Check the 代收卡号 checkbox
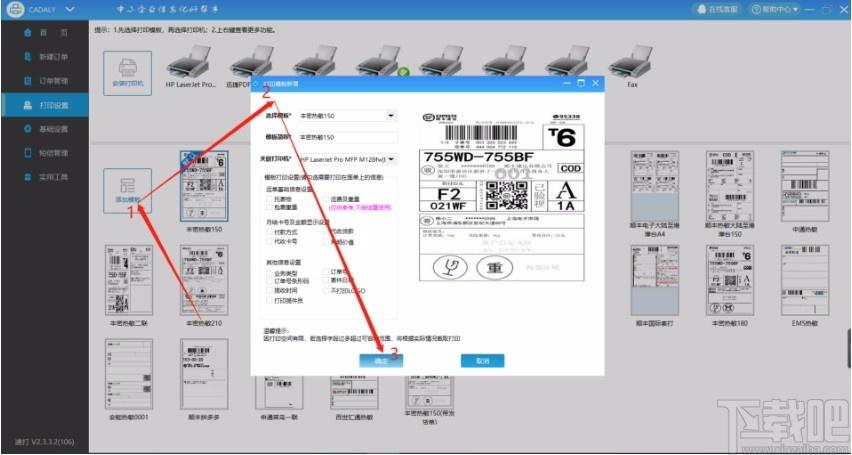Viewport: 852px width, 455px height. click(269, 241)
